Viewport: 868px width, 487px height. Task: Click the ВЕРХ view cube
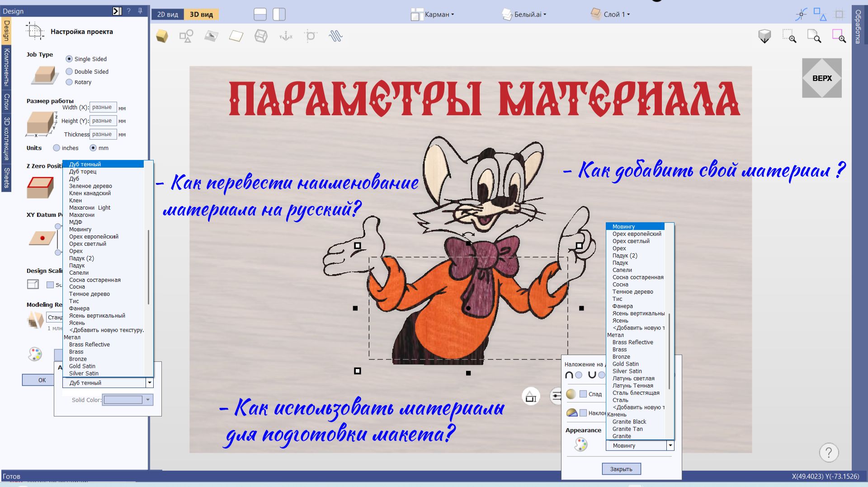pos(821,78)
